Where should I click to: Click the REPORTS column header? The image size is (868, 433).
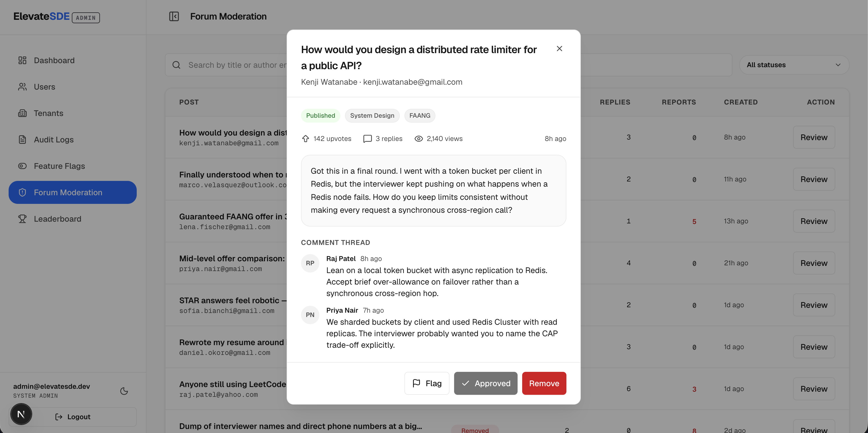tap(679, 102)
